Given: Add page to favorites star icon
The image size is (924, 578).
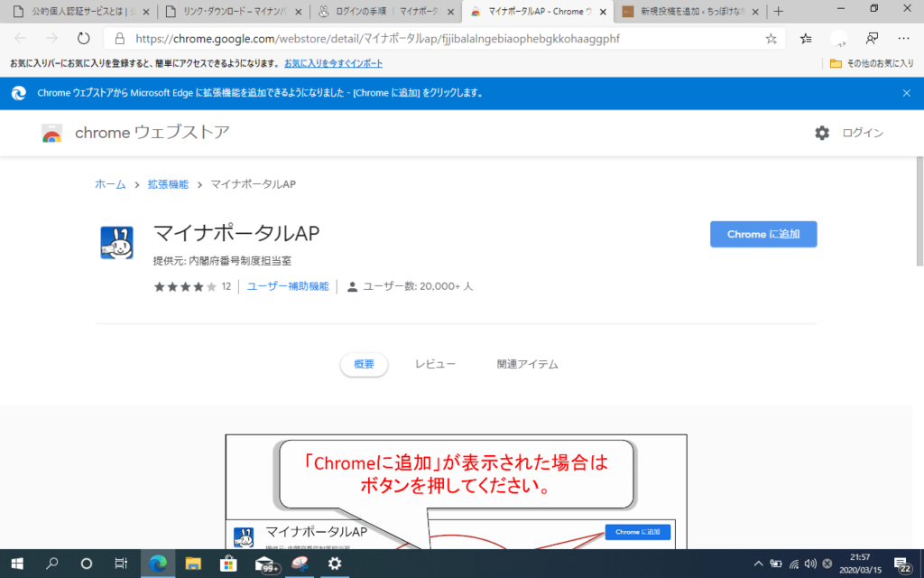Looking at the screenshot, I should (771, 39).
